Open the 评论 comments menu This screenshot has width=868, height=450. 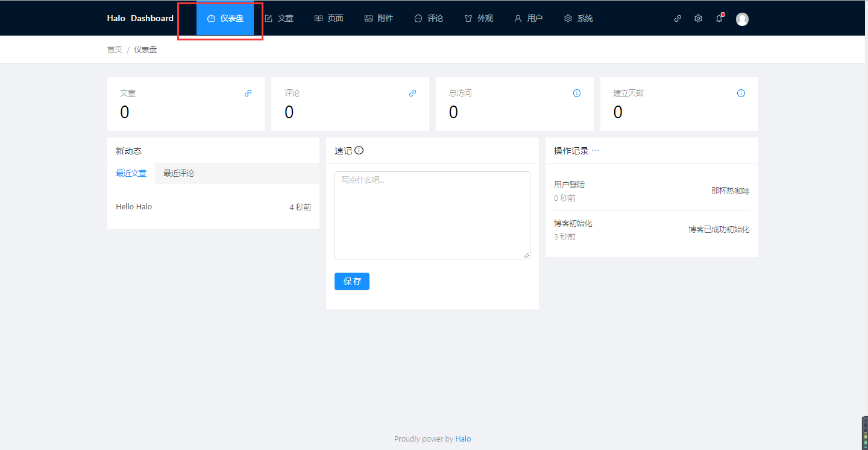429,18
